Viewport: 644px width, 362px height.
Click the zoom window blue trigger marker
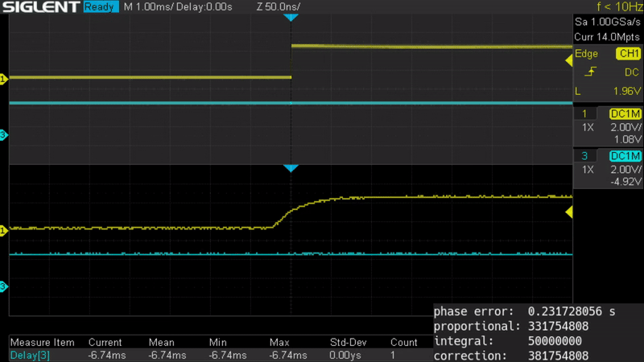tap(291, 168)
